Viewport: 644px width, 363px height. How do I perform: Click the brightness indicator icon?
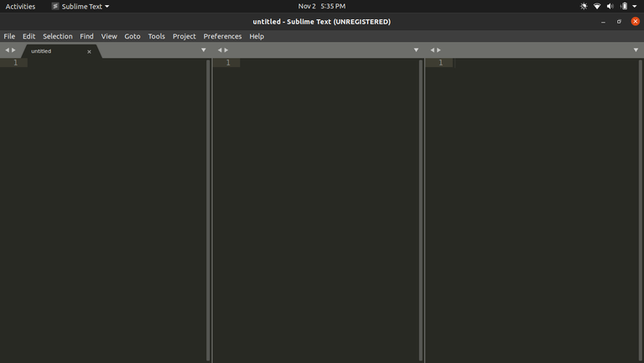pyautogui.click(x=584, y=6)
